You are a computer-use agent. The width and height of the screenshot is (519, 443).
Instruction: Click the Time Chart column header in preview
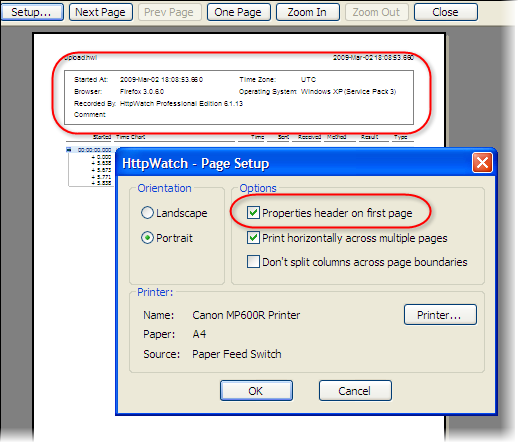[x=131, y=137]
